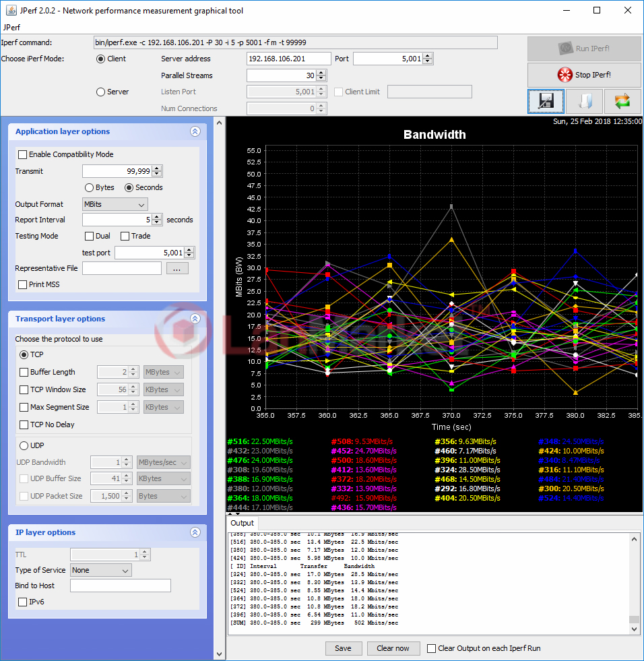Click the folder load configuration icon
644x661 pixels.
(584, 101)
